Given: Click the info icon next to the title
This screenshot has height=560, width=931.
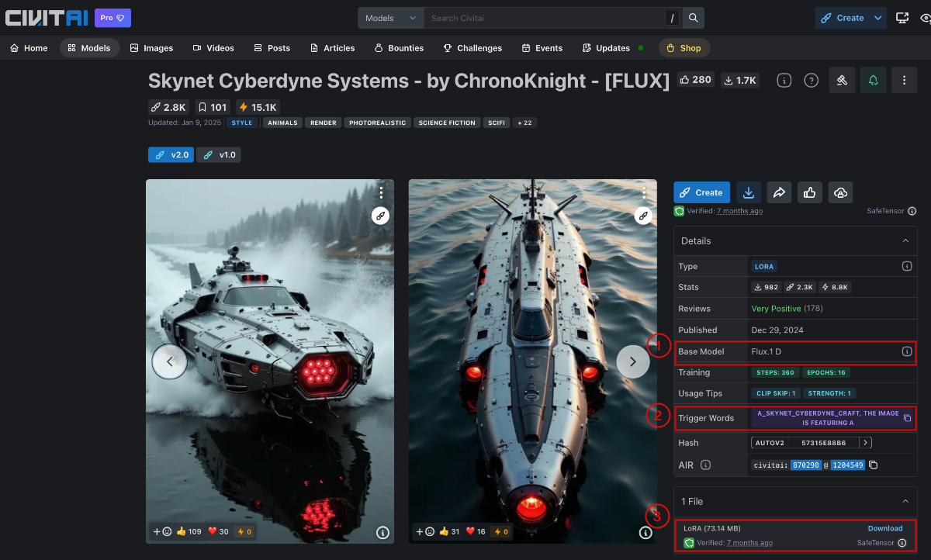Looking at the screenshot, I should 784,80.
